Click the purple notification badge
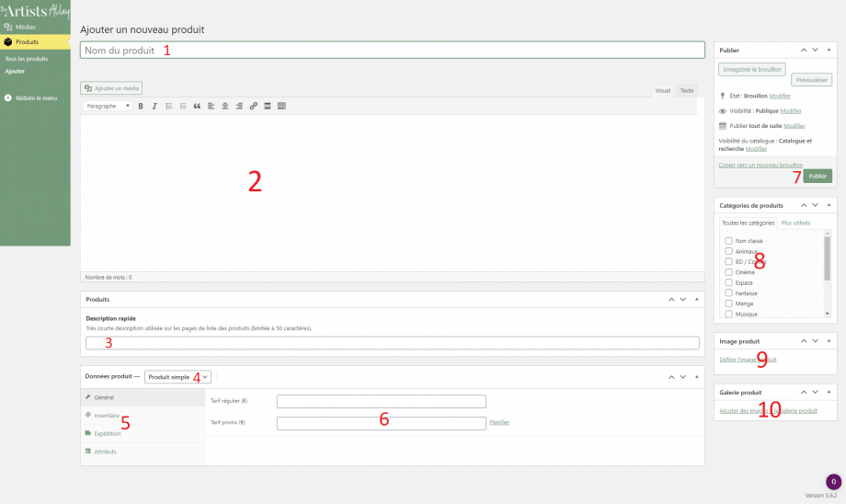 pos(833,482)
